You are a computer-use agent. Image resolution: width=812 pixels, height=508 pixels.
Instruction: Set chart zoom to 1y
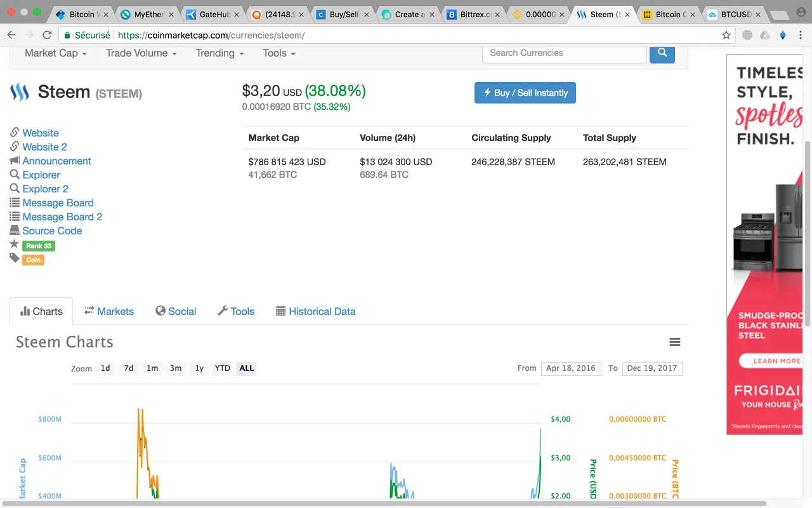point(199,368)
